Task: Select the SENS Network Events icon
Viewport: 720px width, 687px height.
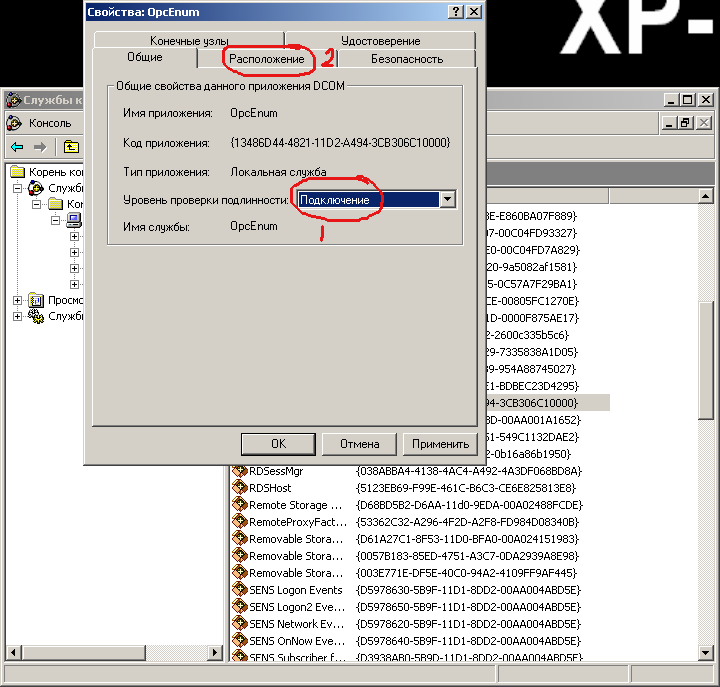Action: click(240, 624)
